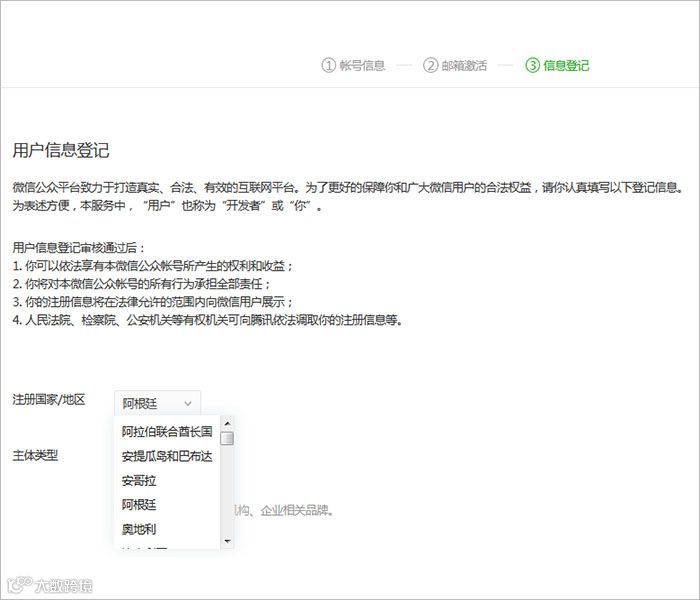The image size is (700, 600).
Task: Click the chevron arrow in country combo box
Action: 188,404
